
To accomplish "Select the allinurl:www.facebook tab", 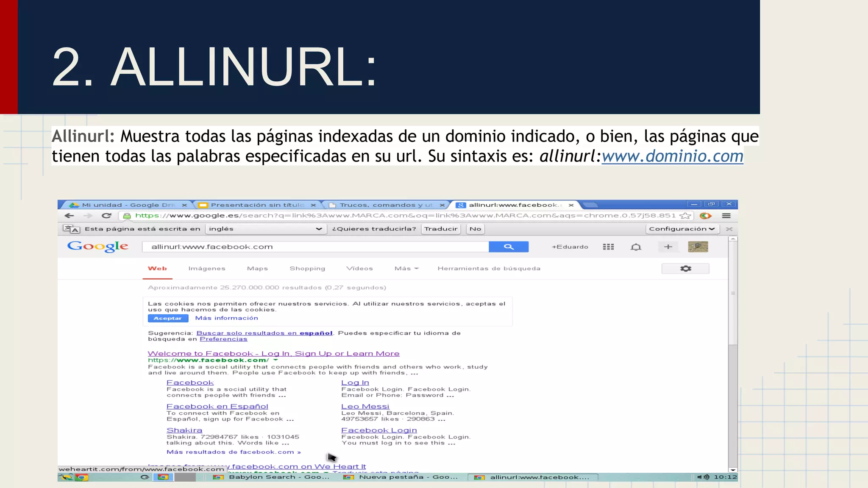I will (515, 205).
